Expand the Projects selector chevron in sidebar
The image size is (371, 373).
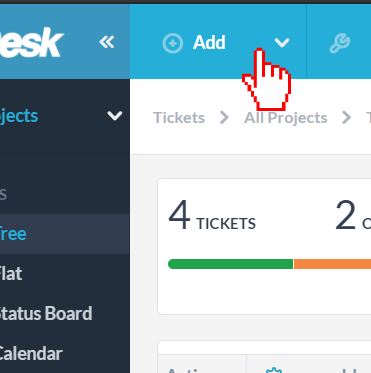(115, 116)
